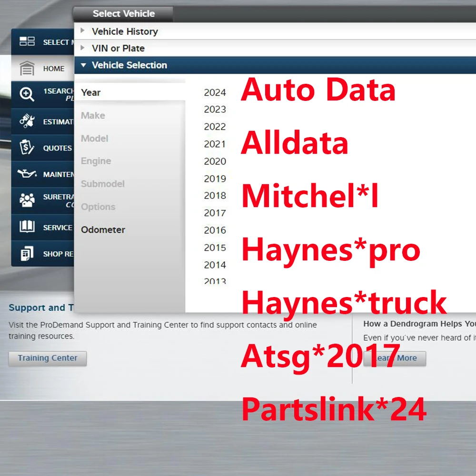The width and height of the screenshot is (476, 476).
Task: Open the Home menu item label
Action: tap(54, 69)
